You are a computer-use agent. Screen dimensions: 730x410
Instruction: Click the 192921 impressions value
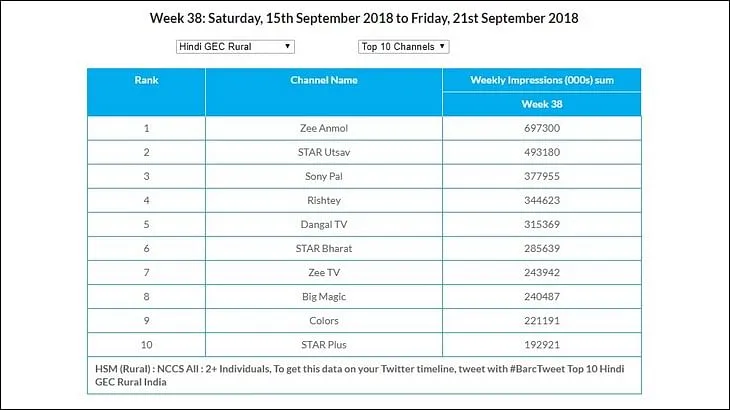click(x=541, y=345)
